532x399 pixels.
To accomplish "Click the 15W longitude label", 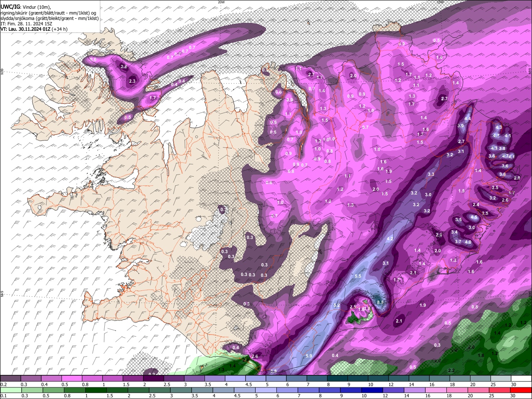I will pyautogui.click(x=440, y=2).
